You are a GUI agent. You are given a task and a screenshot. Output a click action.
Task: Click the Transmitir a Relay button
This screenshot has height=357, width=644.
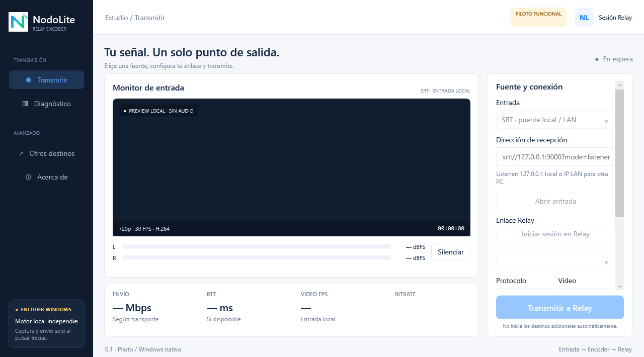[x=560, y=308]
